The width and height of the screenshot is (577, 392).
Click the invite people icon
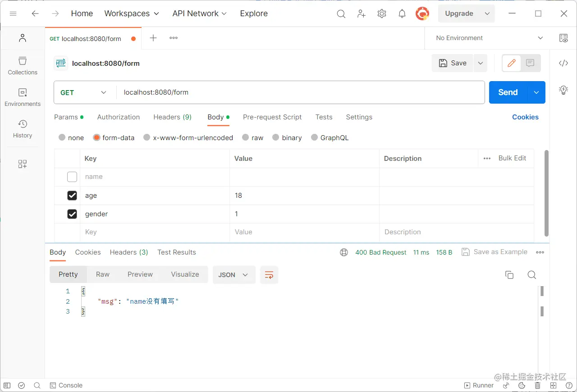(x=361, y=14)
